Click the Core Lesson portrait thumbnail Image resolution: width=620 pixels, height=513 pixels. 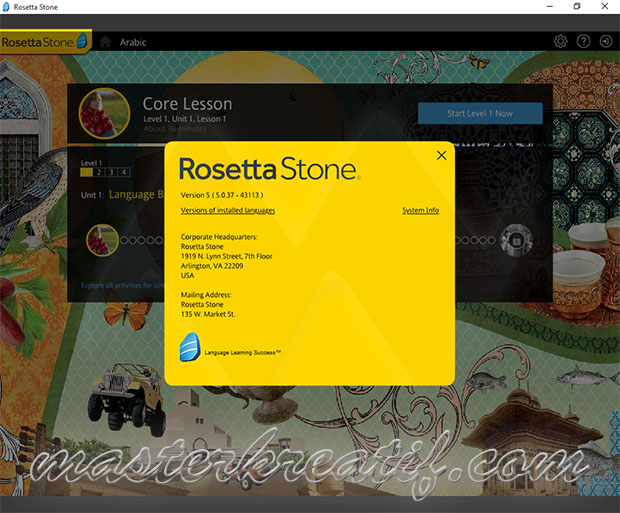pos(104,114)
